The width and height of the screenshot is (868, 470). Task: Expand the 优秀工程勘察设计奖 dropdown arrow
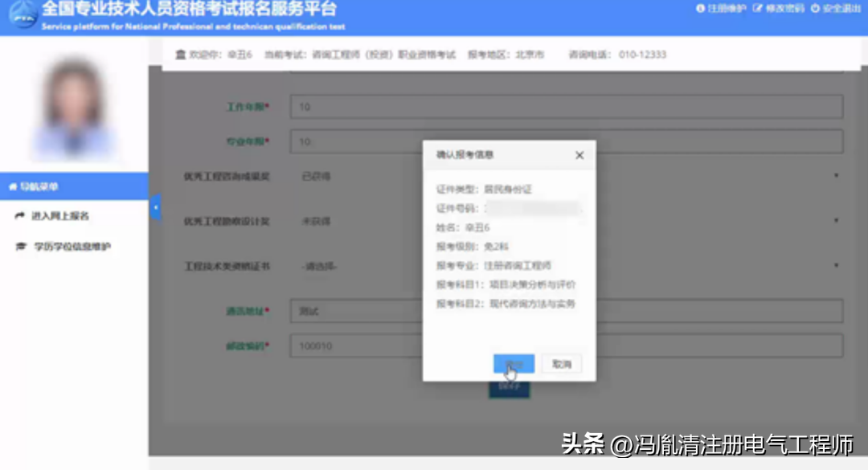click(x=836, y=220)
